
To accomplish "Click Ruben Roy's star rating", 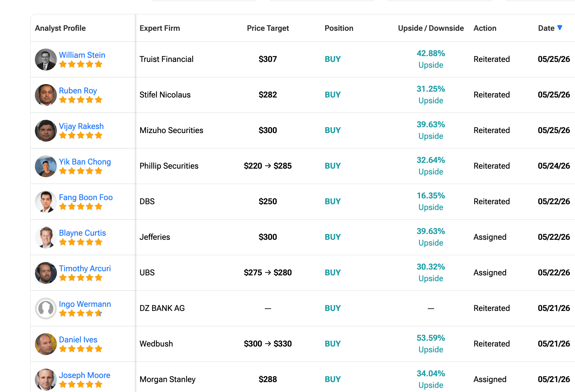I will [x=81, y=100].
